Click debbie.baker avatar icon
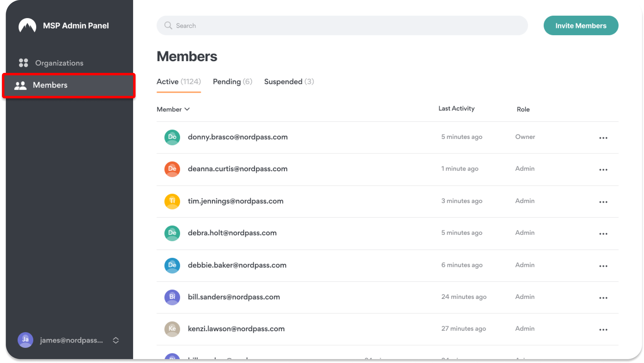This screenshot has width=644, height=363. pos(172,265)
